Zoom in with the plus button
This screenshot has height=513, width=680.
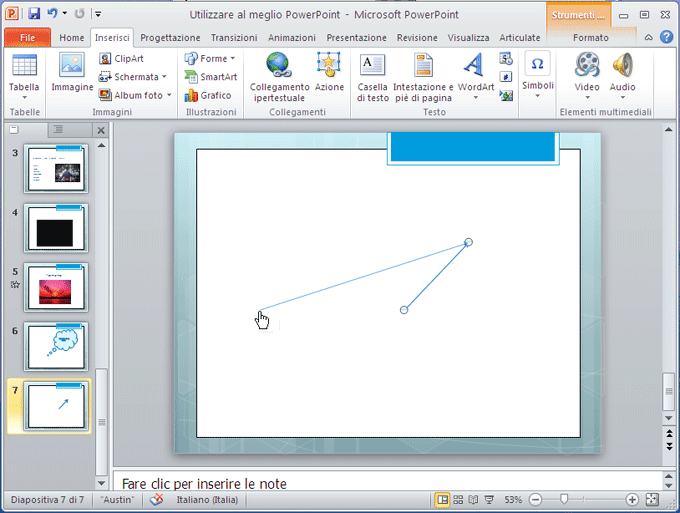click(x=632, y=500)
